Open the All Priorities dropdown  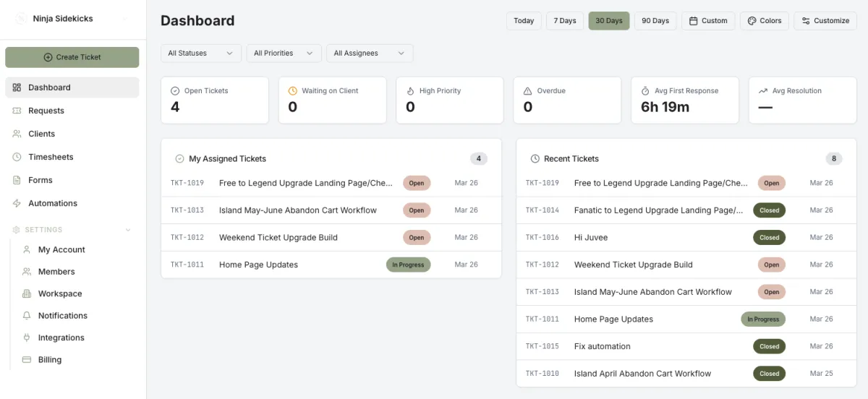(x=284, y=53)
